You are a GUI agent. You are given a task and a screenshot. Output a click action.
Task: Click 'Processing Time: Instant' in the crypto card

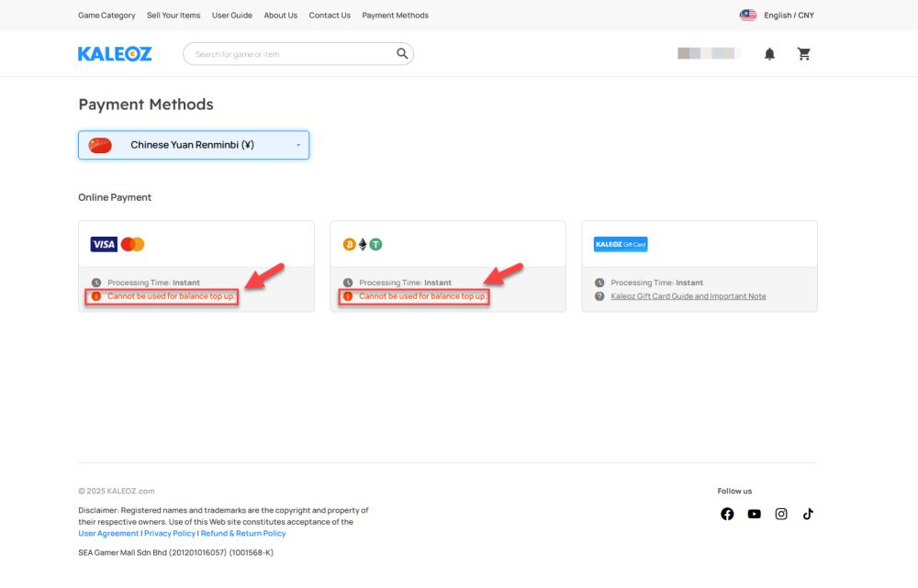coord(405,283)
